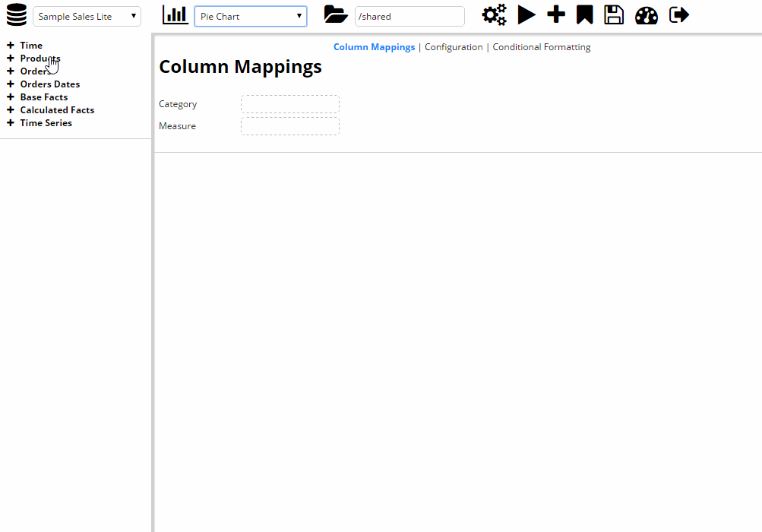Viewport: 762px width, 532px height.
Task: Select the Orders Dates tree label
Action: click(x=50, y=84)
